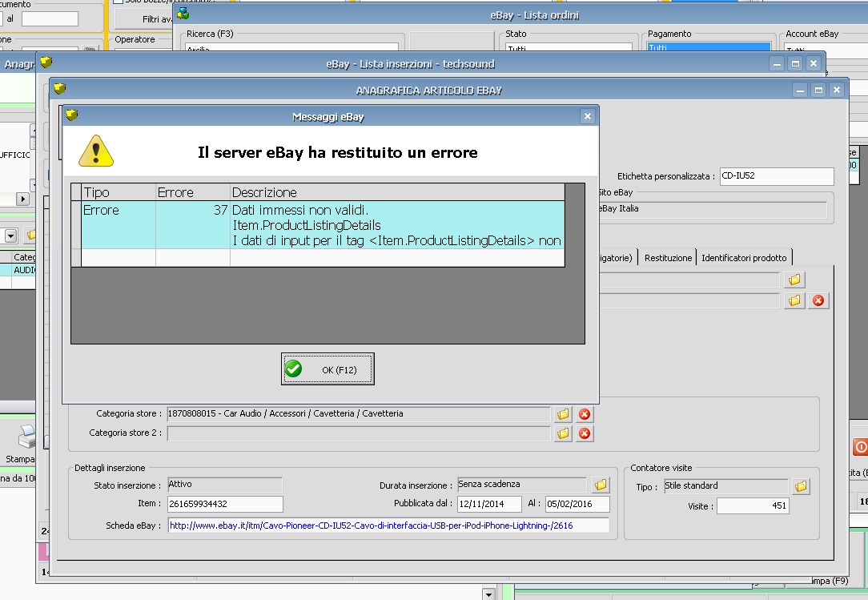The height and width of the screenshot is (600, 868).
Task: Click the Stato inserzione Attivo field
Action: (x=225, y=485)
